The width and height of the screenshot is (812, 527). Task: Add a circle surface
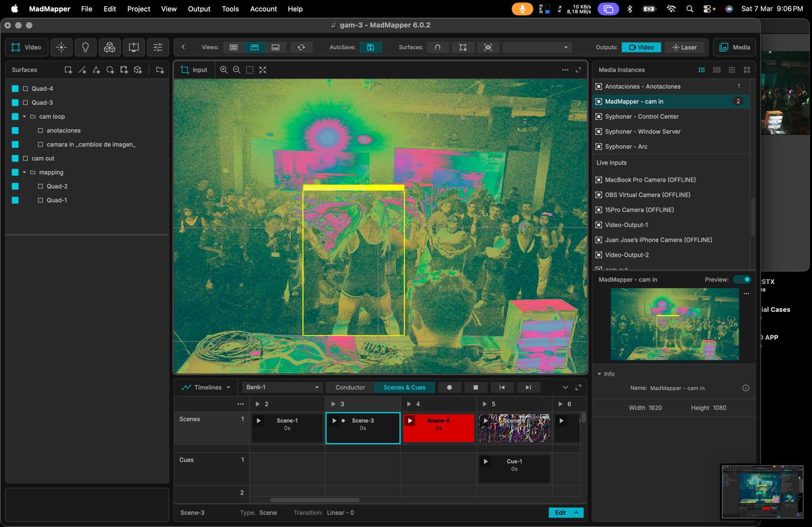click(110, 70)
